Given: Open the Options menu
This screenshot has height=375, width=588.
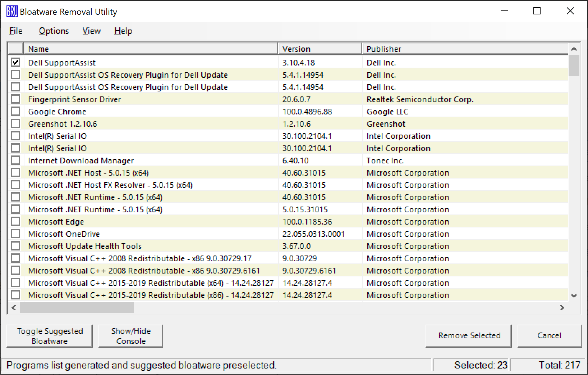Looking at the screenshot, I should 54,31.
